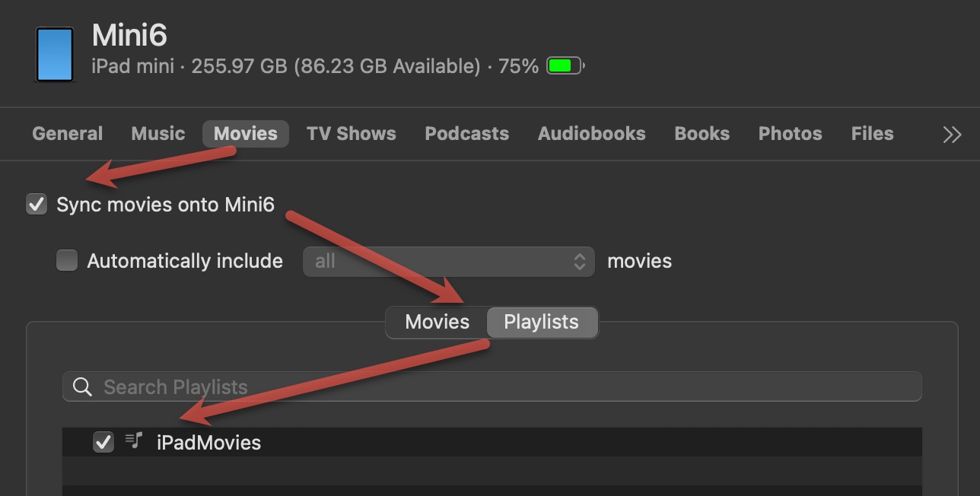Open the Books tab

702,134
